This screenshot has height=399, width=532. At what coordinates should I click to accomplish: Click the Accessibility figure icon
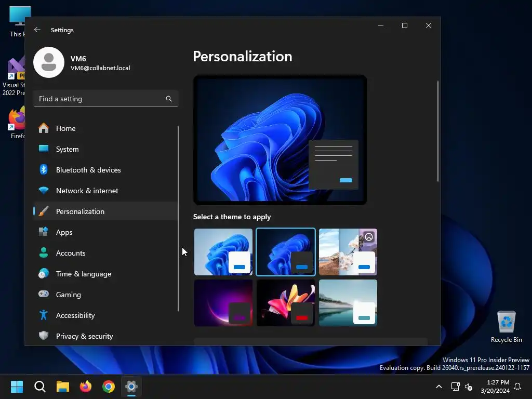coord(44,315)
